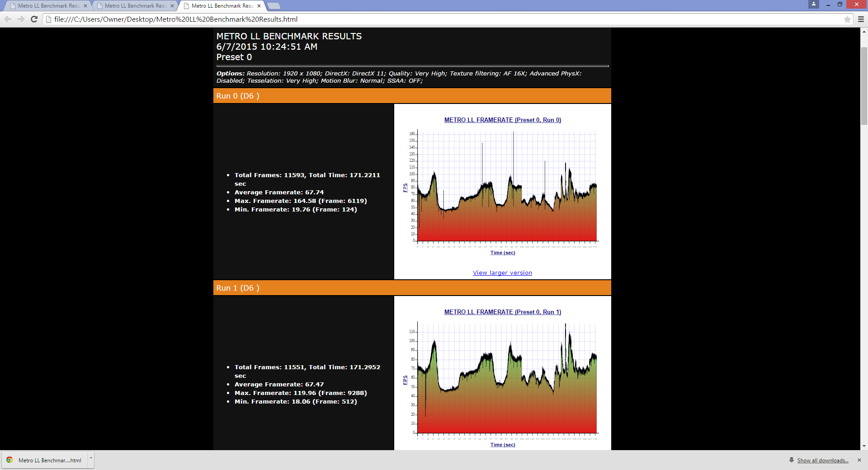
Task: Click the scrollbar down arrow
Action: coord(864,446)
